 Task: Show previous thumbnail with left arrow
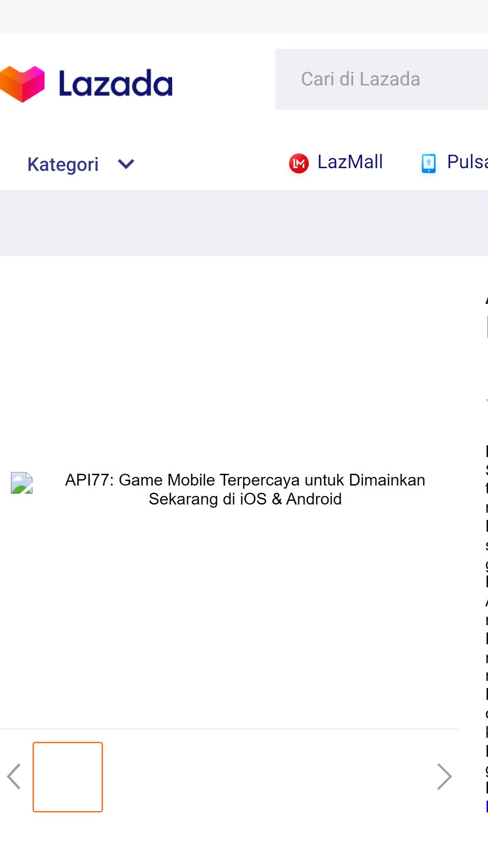click(14, 777)
